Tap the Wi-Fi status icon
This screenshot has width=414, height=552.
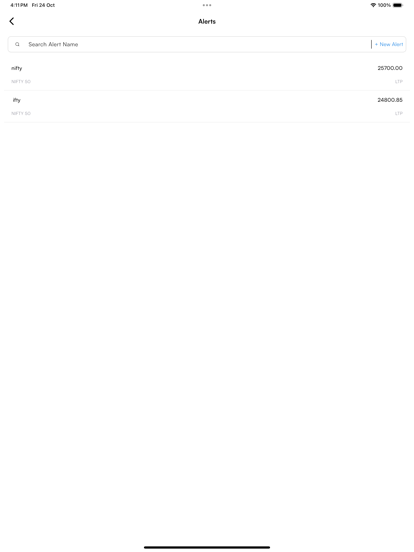[373, 5]
